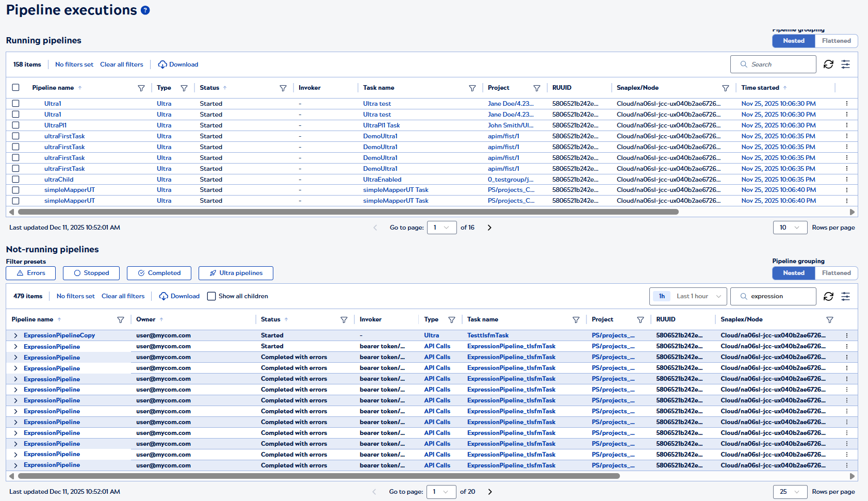Screen dimensions: 868x501
Task: Open the Status column filter funnel
Action: pyautogui.click(x=283, y=88)
